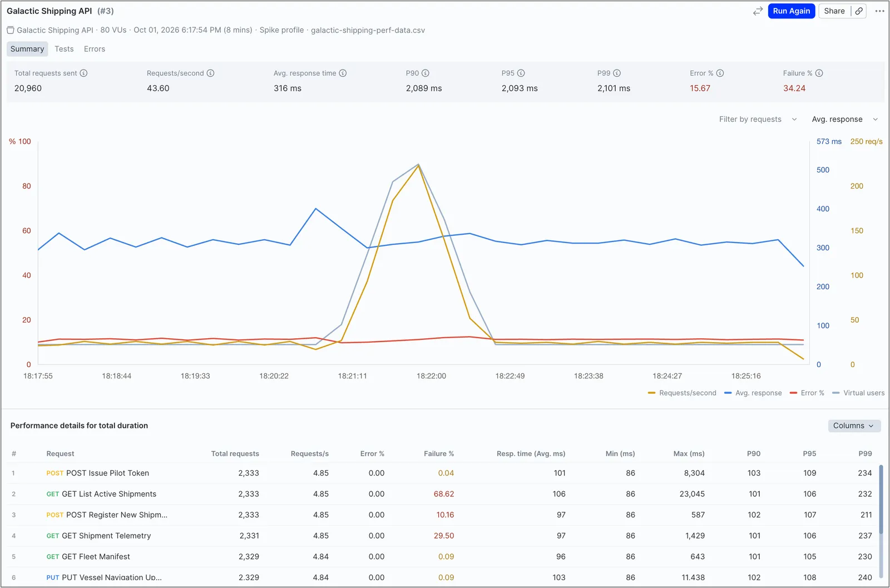Open the Galactic Shipping API collection link
The width and height of the screenshot is (890, 588).
click(55, 30)
